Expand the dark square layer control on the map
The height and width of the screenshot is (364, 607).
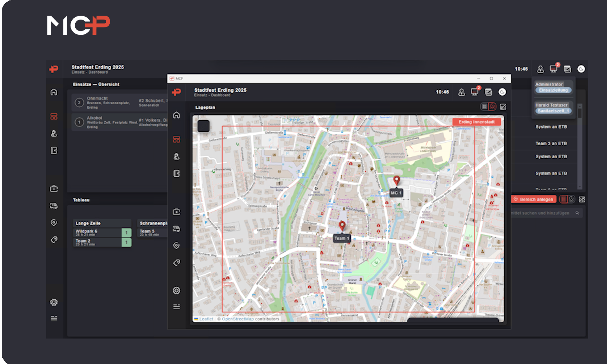click(203, 126)
